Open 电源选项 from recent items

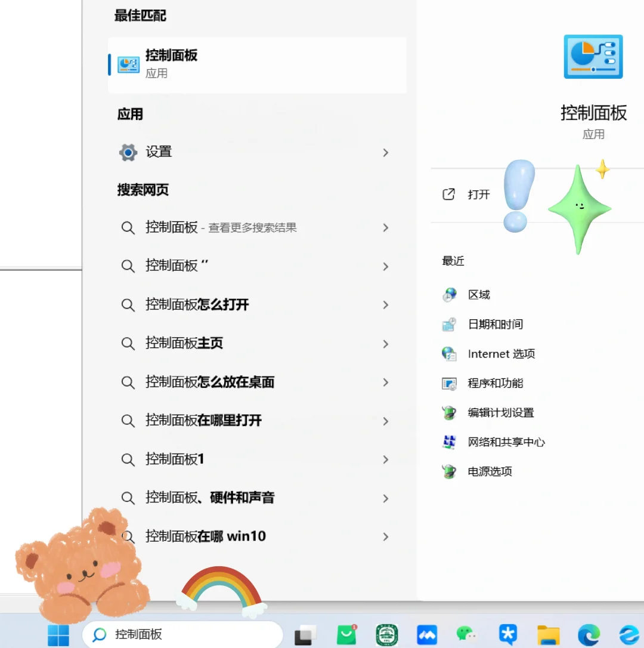click(x=490, y=471)
